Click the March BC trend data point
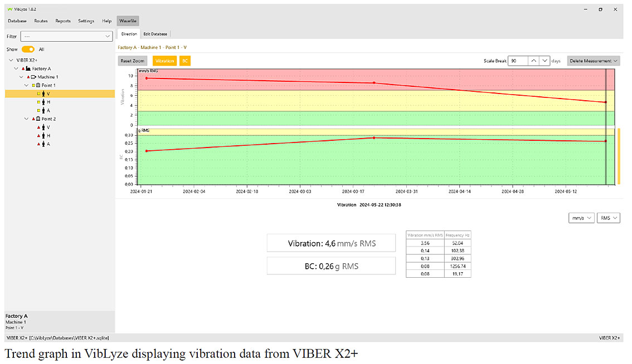This screenshot has width=632, height=364. pos(374,138)
